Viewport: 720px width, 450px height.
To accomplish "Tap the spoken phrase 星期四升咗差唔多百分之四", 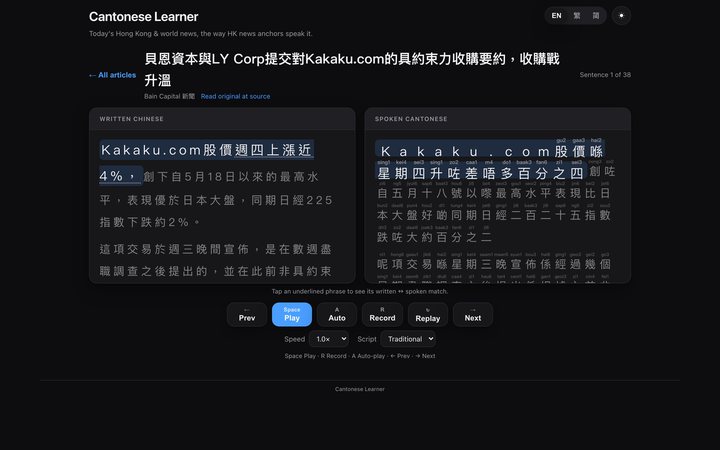I will tap(480, 173).
